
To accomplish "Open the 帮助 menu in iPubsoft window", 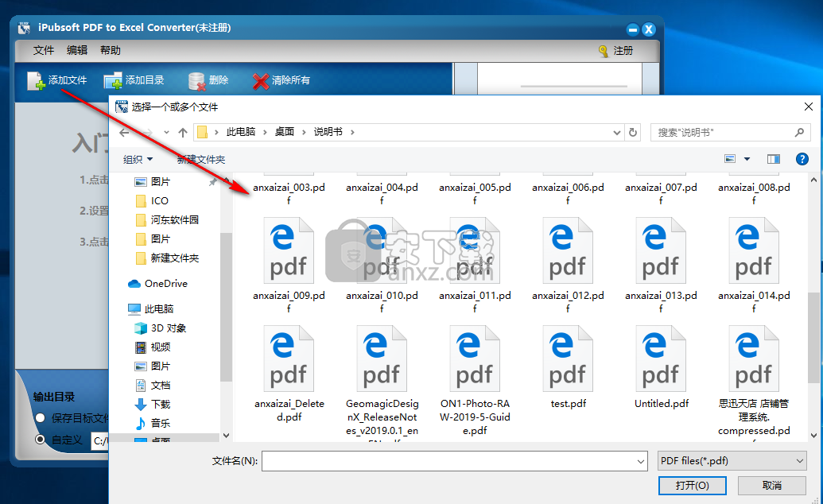I will tap(111, 50).
